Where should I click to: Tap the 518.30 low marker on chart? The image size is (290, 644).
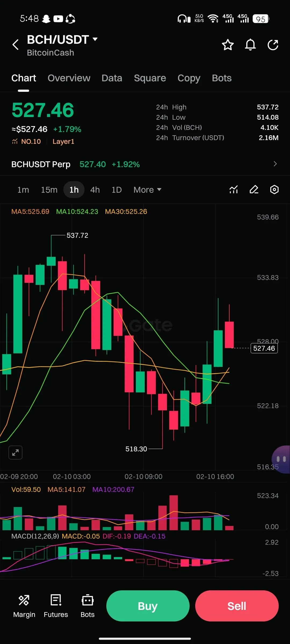(136, 449)
